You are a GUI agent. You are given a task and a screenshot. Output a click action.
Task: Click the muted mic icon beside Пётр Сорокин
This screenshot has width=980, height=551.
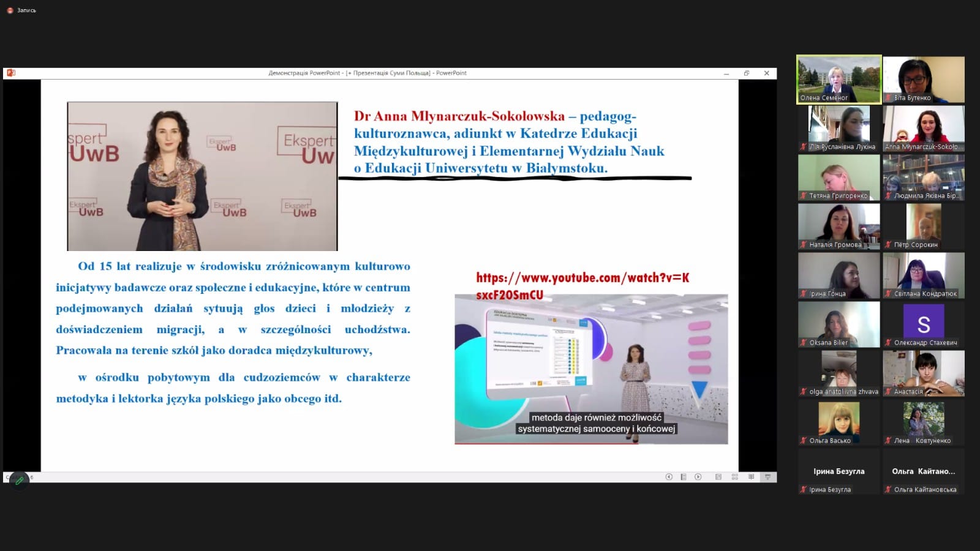(888, 245)
